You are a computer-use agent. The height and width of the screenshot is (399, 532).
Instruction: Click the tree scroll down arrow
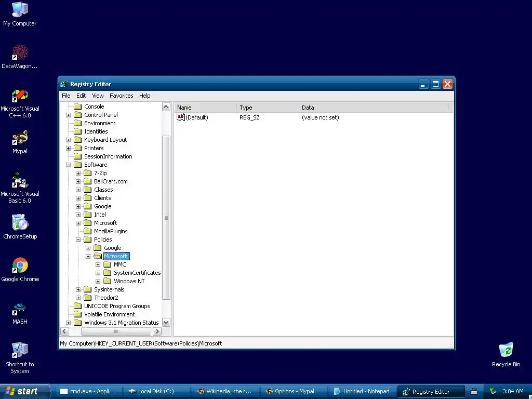166,323
